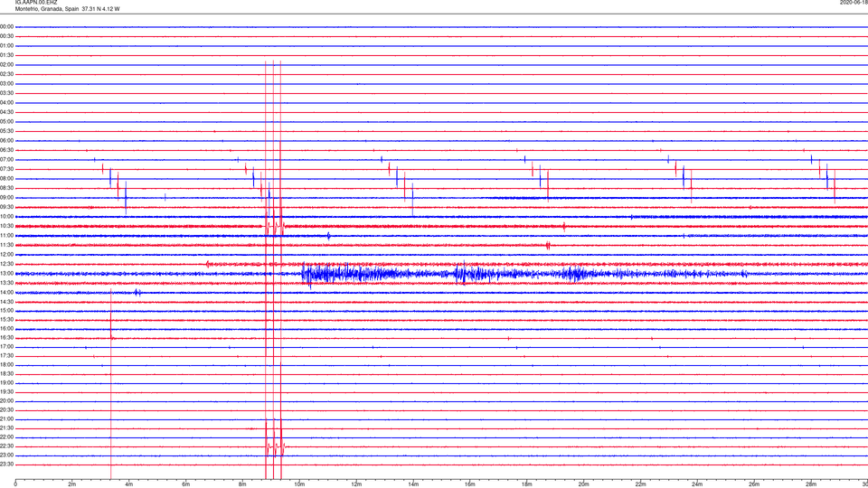Click the 2m tick label on axis
Viewport: 868px width, 488px height.
72,484
